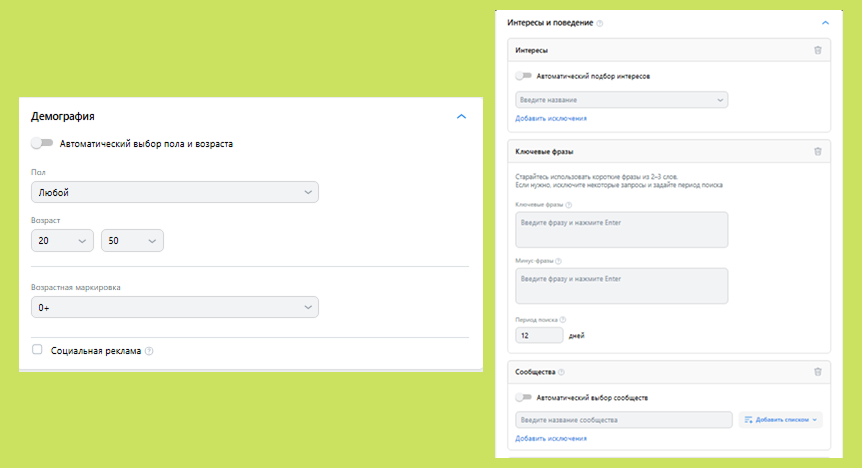
Task: Click help icon beside Социальная реклама
Action: point(149,351)
